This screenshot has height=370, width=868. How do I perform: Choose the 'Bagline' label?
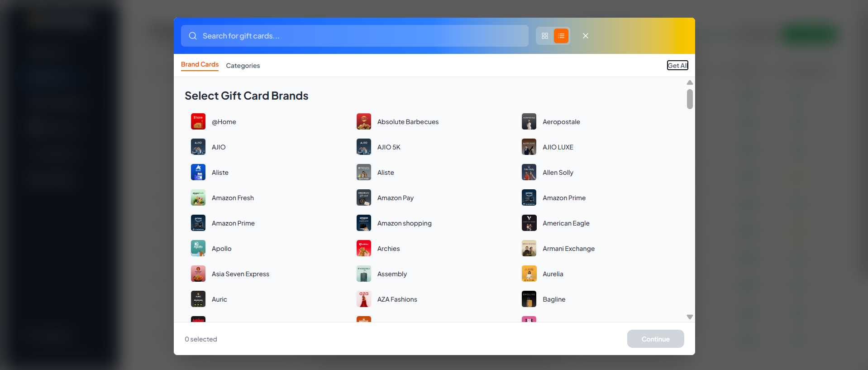click(x=554, y=299)
